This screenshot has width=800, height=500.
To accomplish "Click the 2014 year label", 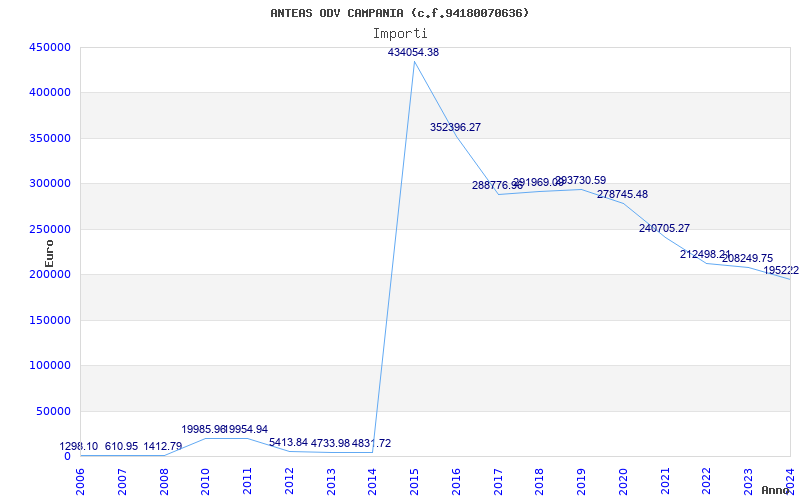I will [372, 481].
